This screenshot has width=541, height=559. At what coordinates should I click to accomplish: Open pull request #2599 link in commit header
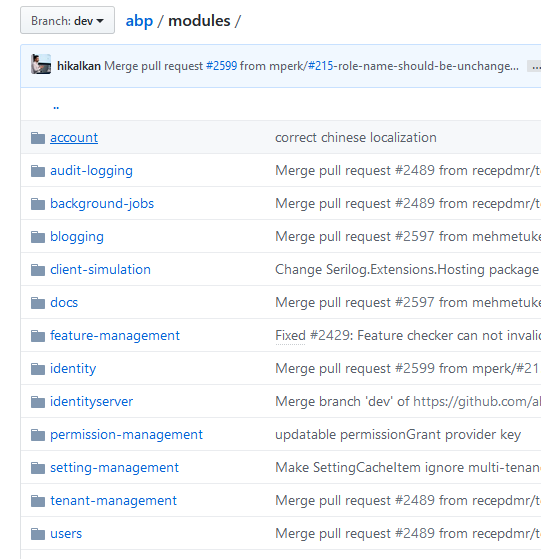tap(221, 66)
